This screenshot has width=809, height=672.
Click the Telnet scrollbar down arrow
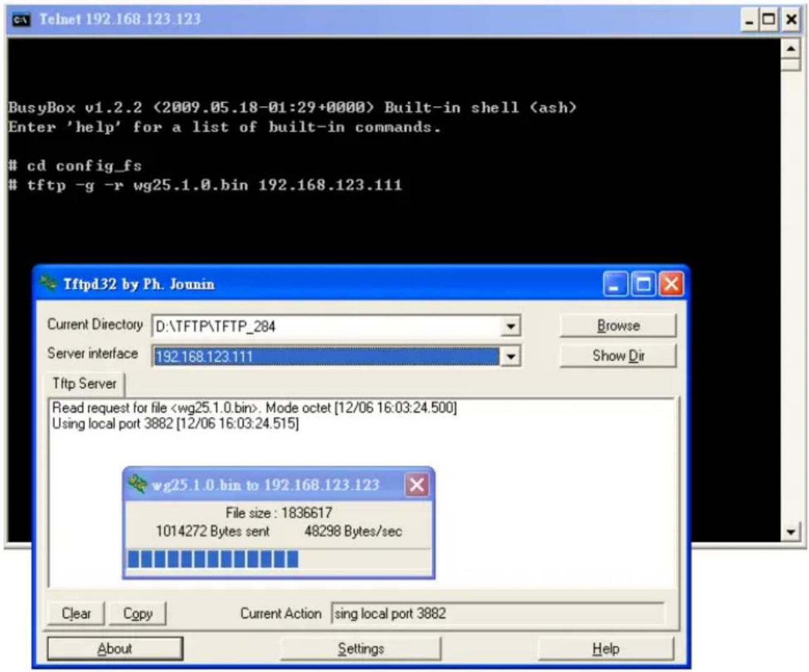click(x=791, y=532)
